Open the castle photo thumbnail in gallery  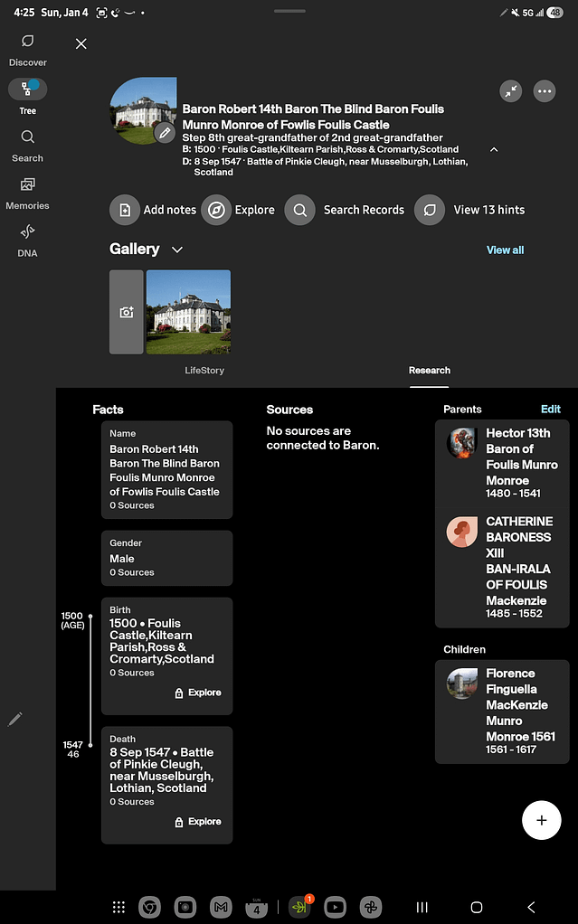[x=188, y=312]
